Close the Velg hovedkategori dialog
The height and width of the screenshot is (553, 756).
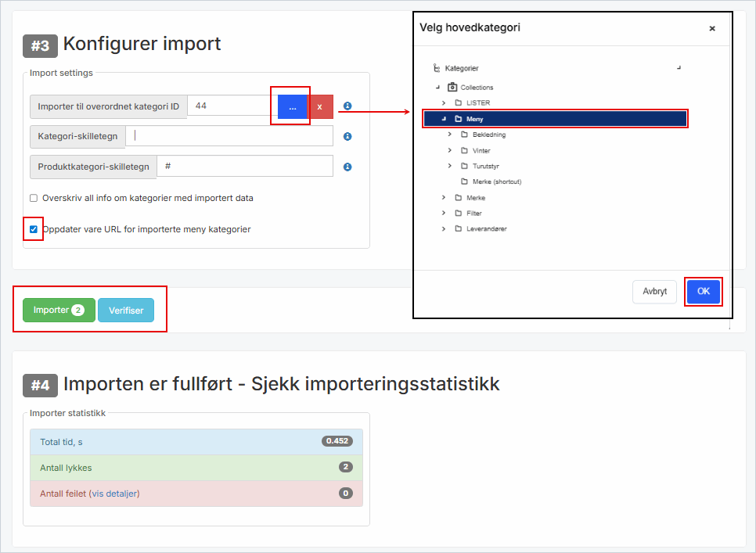pyautogui.click(x=712, y=28)
